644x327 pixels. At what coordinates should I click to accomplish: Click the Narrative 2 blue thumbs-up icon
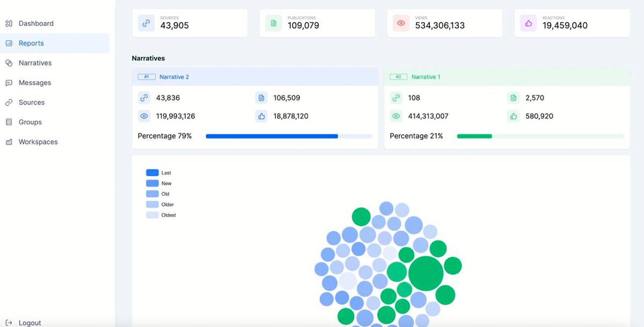[261, 116]
